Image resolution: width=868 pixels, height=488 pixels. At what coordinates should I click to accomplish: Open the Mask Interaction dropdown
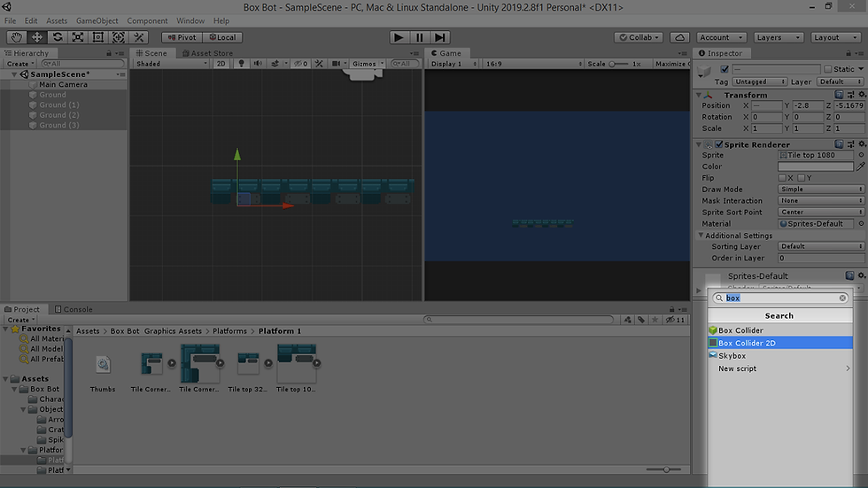pos(821,201)
